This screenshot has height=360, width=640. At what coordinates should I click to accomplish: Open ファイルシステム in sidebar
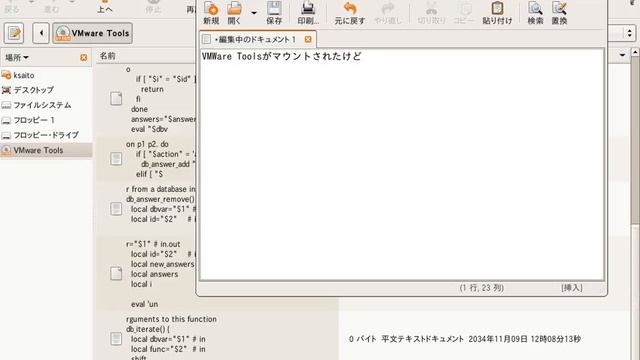pyautogui.click(x=42, y=105)
